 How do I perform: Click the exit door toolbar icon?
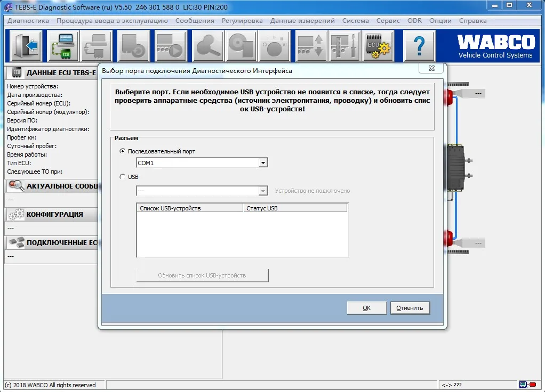point(26,46)
